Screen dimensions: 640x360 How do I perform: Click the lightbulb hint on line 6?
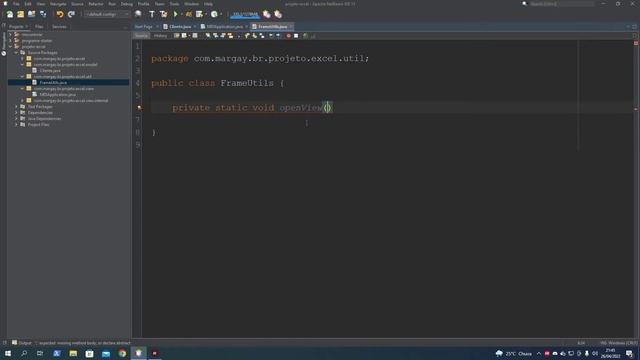[x=139, y=108]
